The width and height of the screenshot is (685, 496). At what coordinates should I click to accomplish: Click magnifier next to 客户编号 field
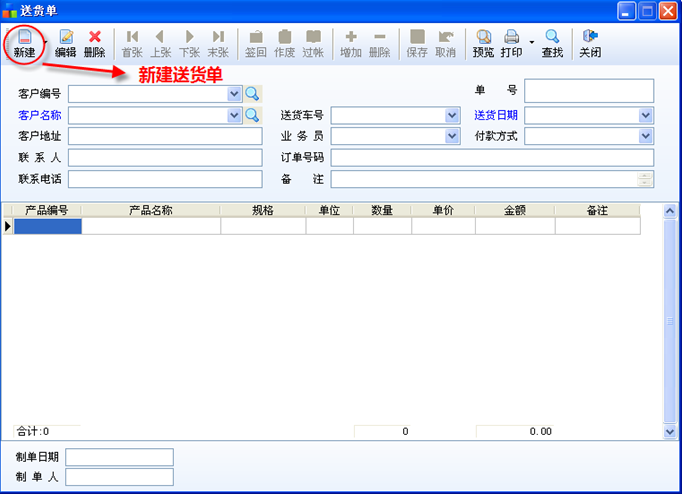click(x=253, y=94)
